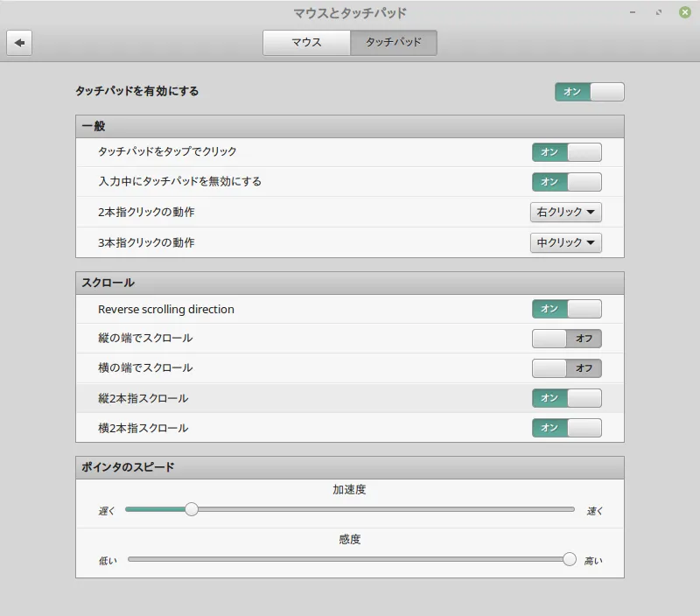This screenshot has width=700, height=616.
Task: Enable 縦の端でスクロール
Action: tap(566, 338)
